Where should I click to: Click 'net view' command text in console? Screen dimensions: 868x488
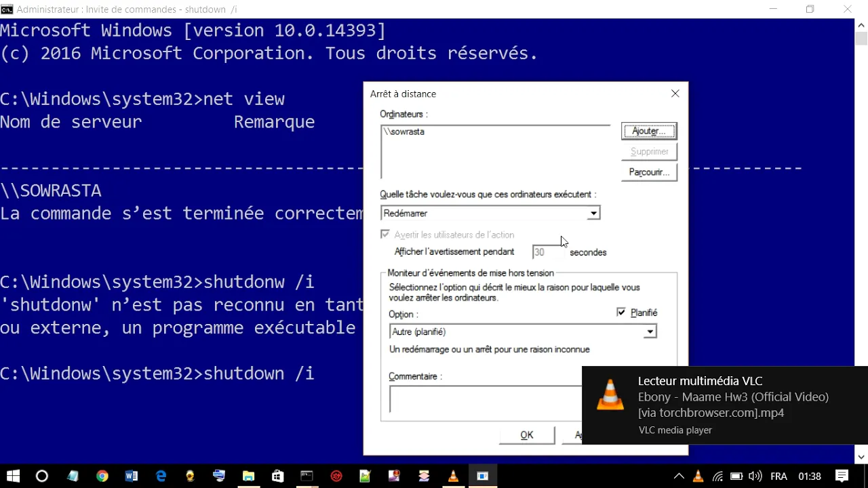coord(244,99)
